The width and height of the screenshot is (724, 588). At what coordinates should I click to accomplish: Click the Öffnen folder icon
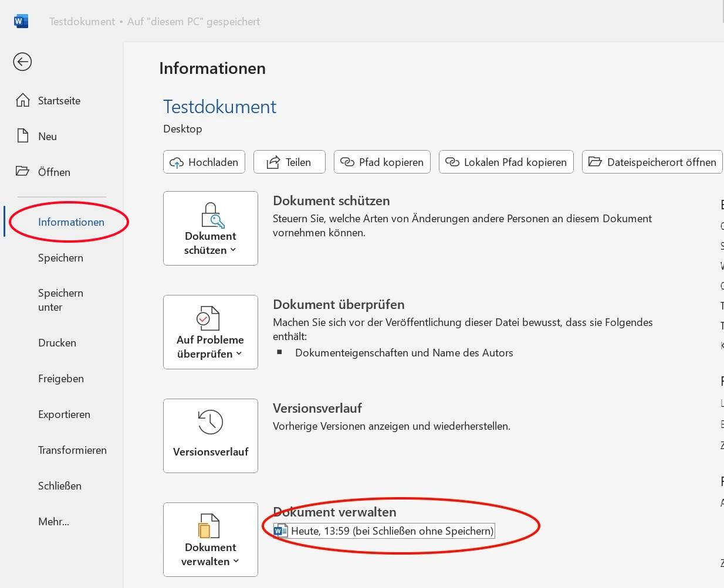[x=22, y=171]
